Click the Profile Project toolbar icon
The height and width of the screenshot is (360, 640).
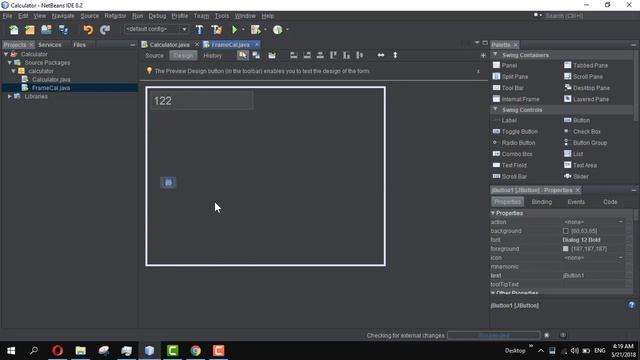pos(278,30)
